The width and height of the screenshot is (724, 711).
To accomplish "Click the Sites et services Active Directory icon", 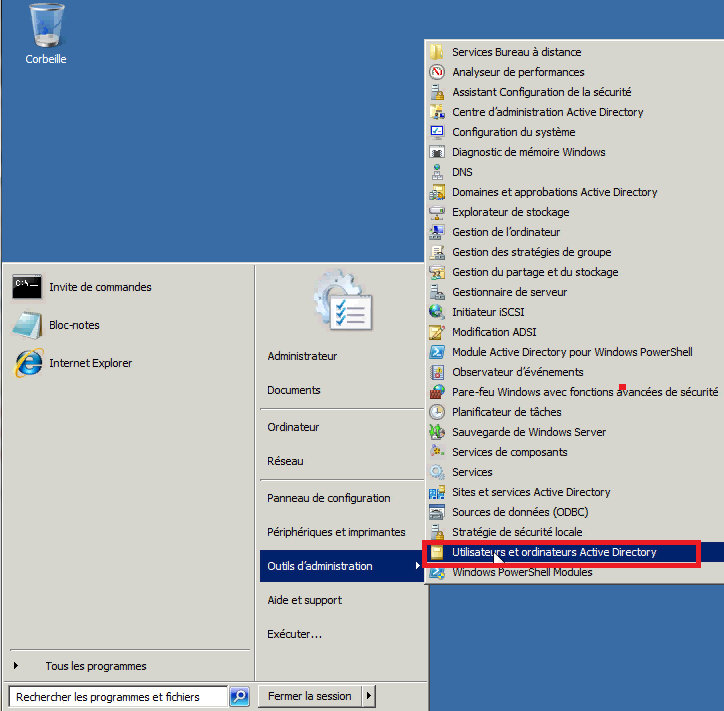I will pyautogui.click(x=437, y=492).
